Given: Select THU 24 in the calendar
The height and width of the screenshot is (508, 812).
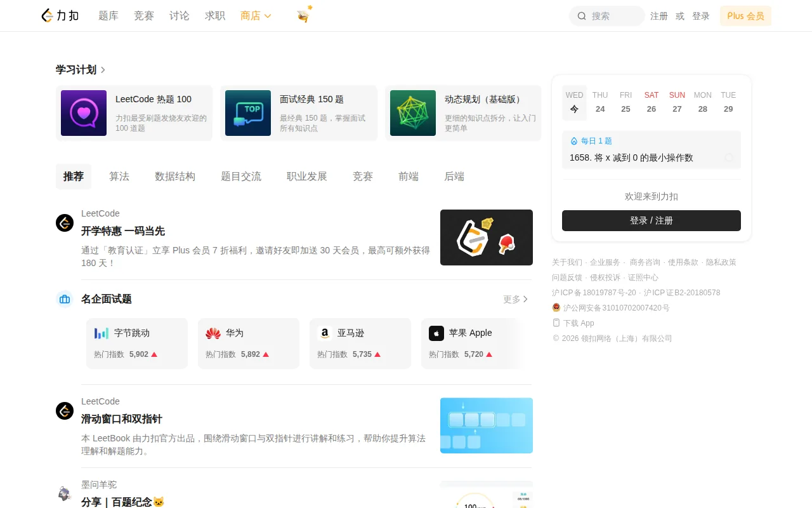Looking at the screenshot, I should click(x=600, y=102).
